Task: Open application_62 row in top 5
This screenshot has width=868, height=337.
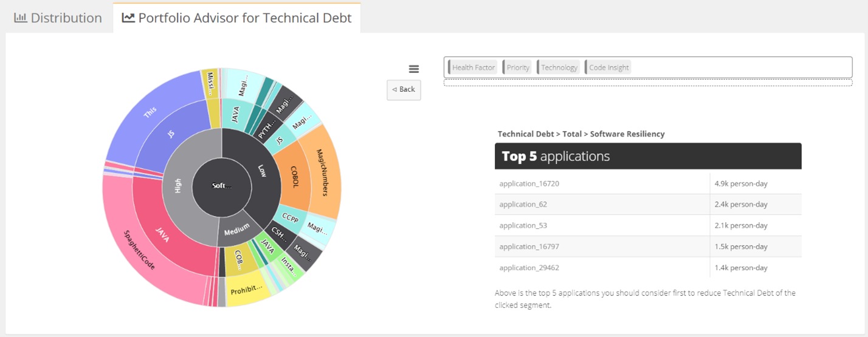Action: click(602, 204)
